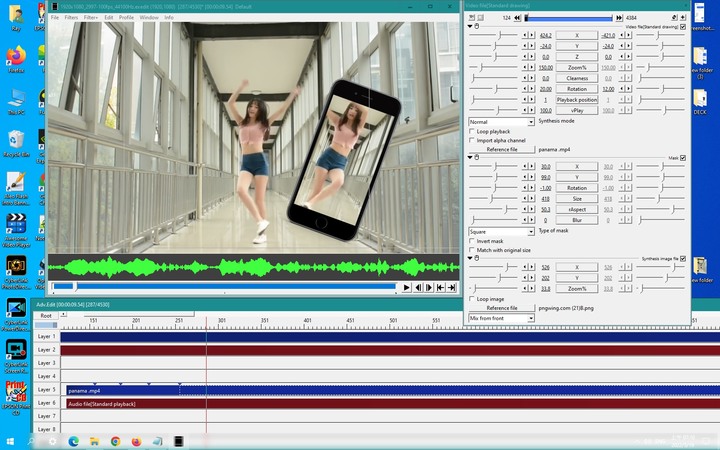Viewport: 720px width, 450px height.
Task: Click the first small icon at the settings dialog's top left
Action: tap(472, 17)
